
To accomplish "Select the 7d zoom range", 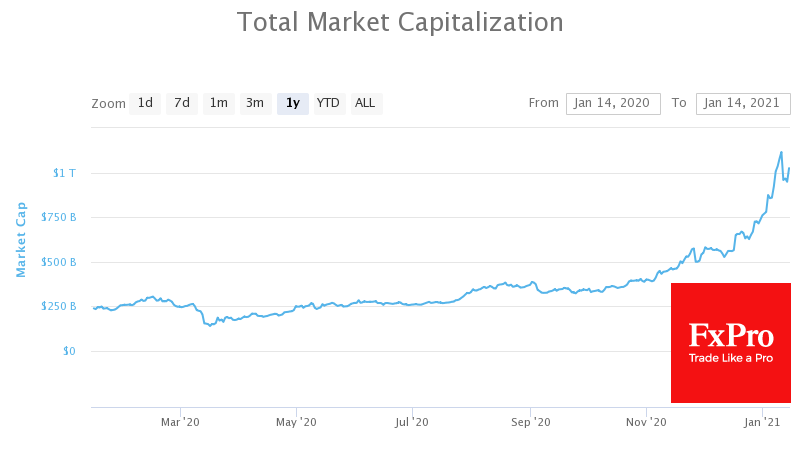I will coord(181,103).
